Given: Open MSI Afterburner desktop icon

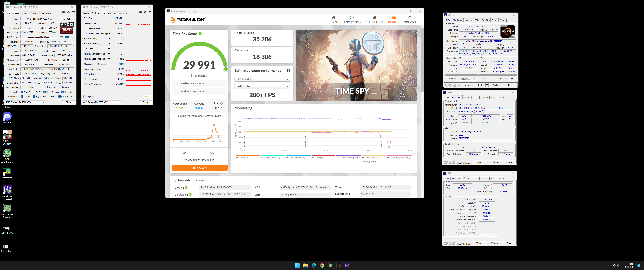Looking at the screenshot, I should tap(7, 156).
